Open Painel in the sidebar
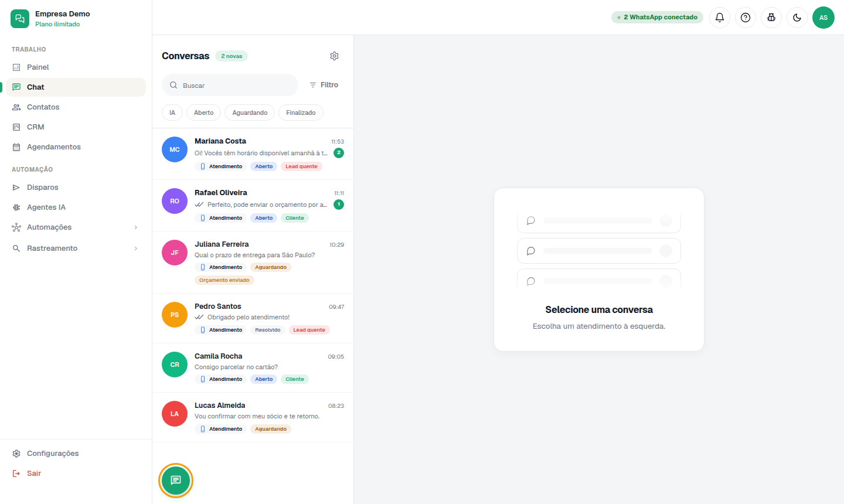844x504 pixels. coord(76,67)
